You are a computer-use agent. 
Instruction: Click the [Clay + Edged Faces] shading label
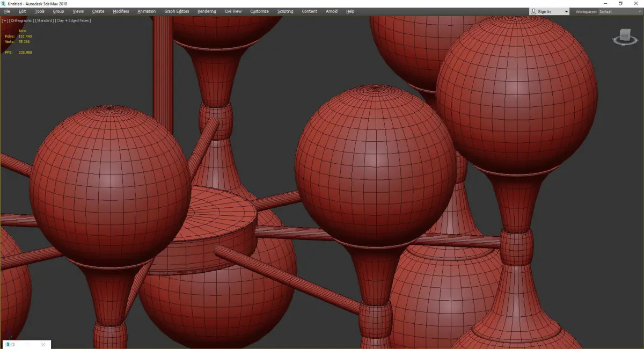72,20
